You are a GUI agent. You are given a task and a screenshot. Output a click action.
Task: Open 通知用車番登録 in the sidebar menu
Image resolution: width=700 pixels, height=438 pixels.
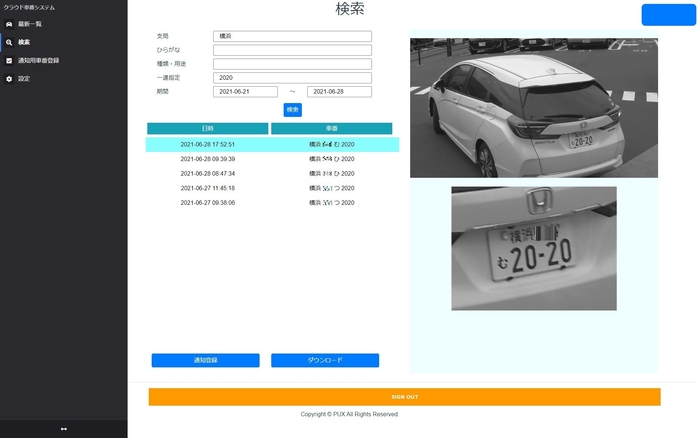pyautogui.click(x=38, y=60)
